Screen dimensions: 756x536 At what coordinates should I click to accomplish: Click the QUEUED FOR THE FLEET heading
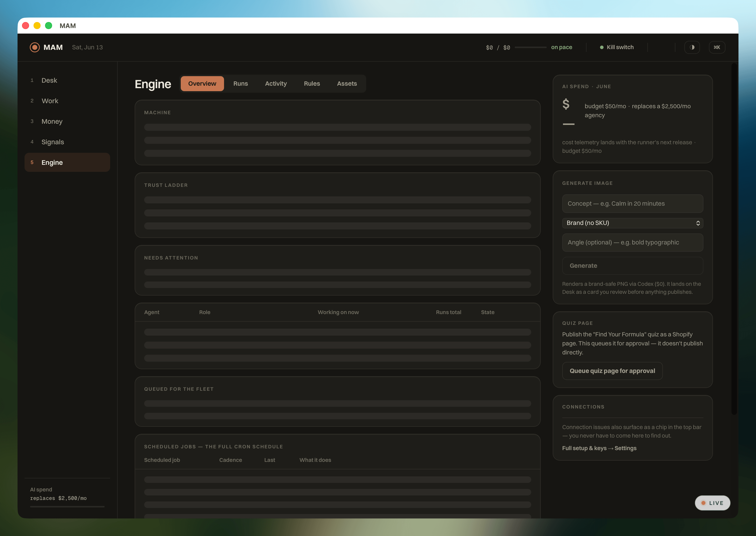click(179, 389)
